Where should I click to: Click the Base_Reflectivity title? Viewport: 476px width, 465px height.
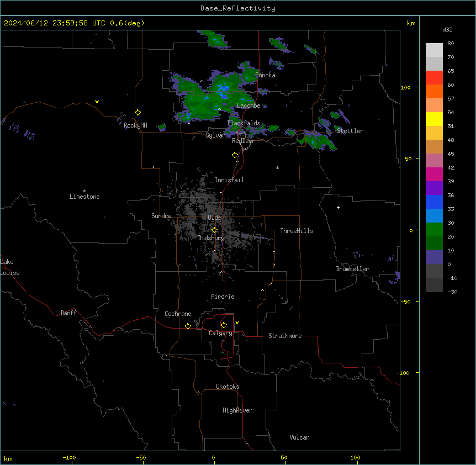(x=238, y=8)
